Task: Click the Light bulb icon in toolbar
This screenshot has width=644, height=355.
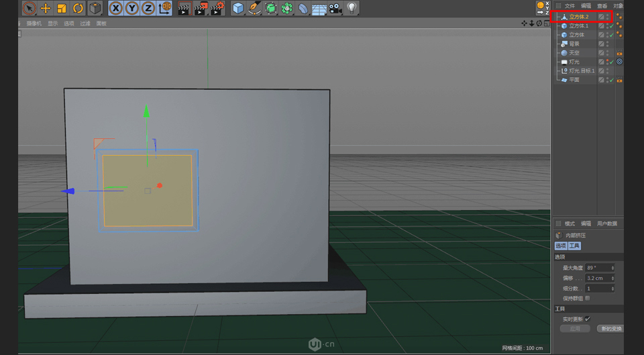Action: 352,8
